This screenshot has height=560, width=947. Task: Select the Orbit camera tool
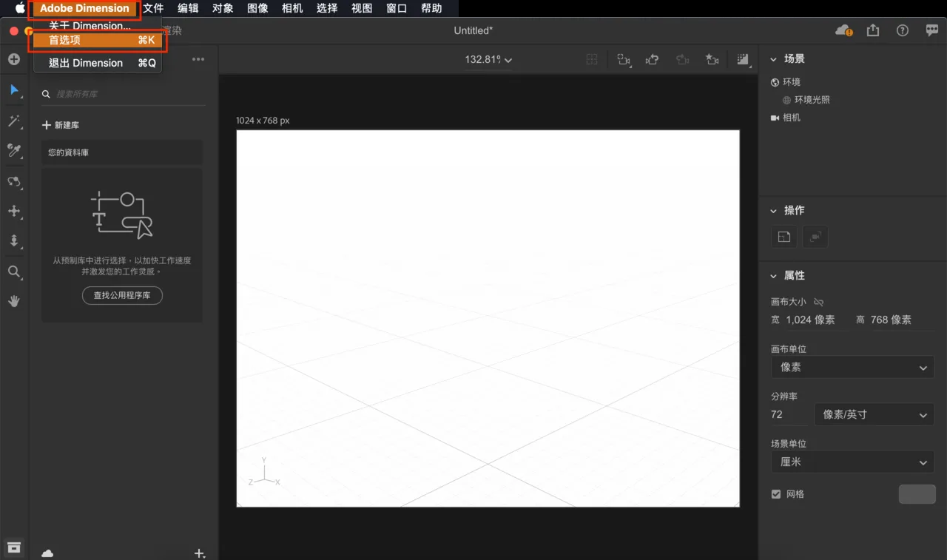point(14,181)
